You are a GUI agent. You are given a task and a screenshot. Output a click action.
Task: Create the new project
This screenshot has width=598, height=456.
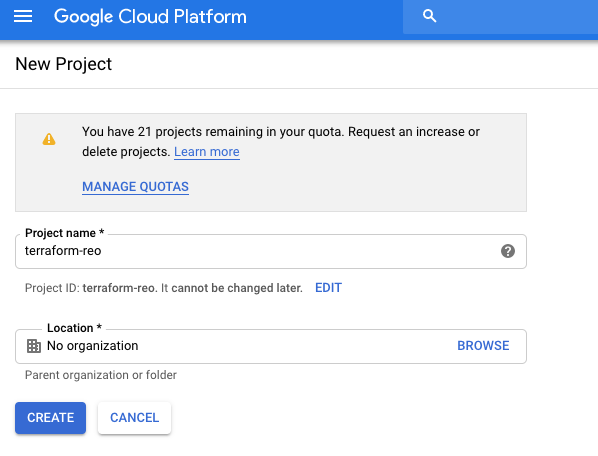(x=50, y=418)
